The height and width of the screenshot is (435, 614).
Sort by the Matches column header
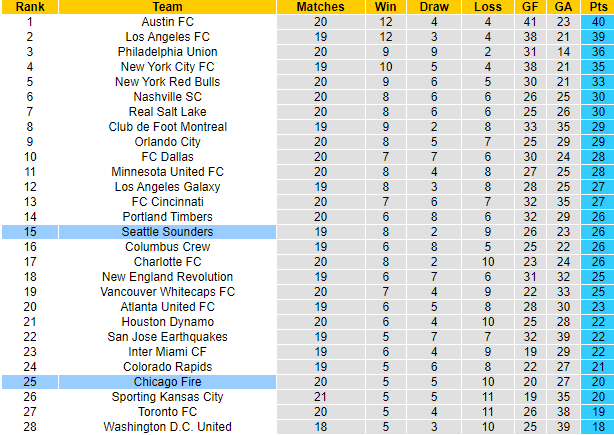click(x=320, y=6)
